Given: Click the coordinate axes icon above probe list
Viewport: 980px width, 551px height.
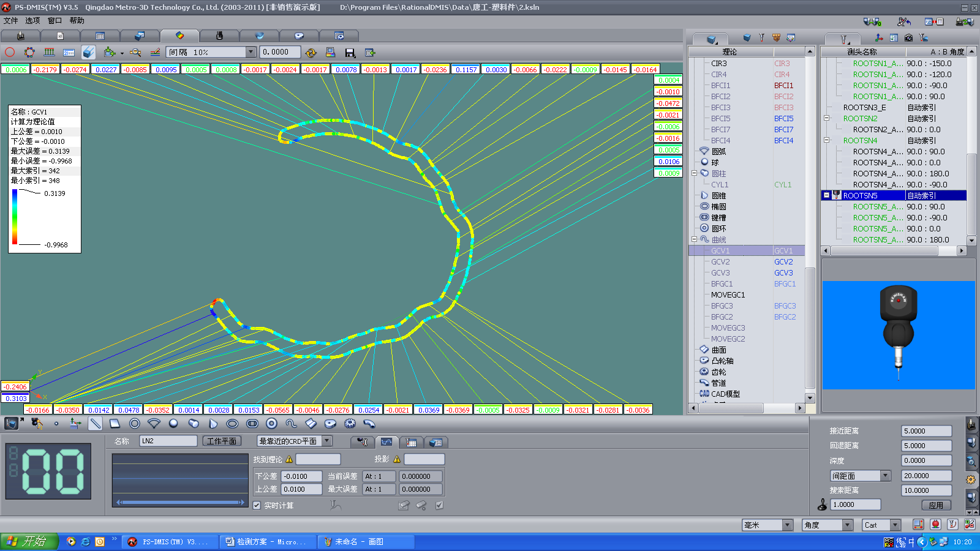Looking at the screenshot, I should [879, 38].
